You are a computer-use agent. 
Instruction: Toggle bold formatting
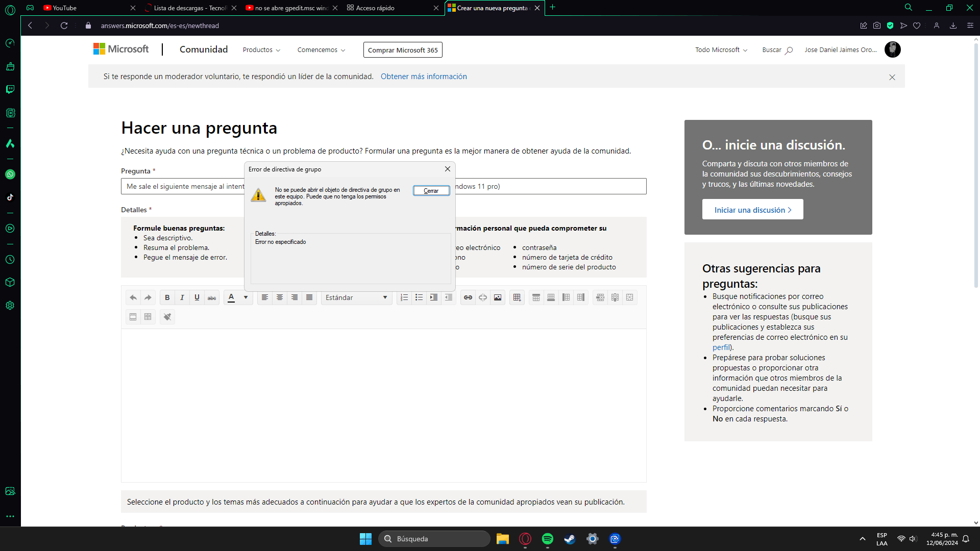click(x=167, y=297)
